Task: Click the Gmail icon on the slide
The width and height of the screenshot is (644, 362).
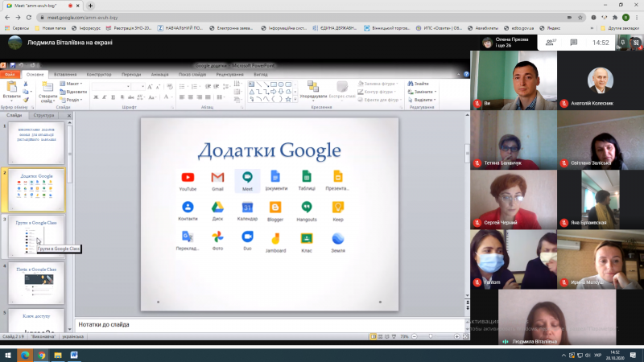Action: [x=217, y=177]
